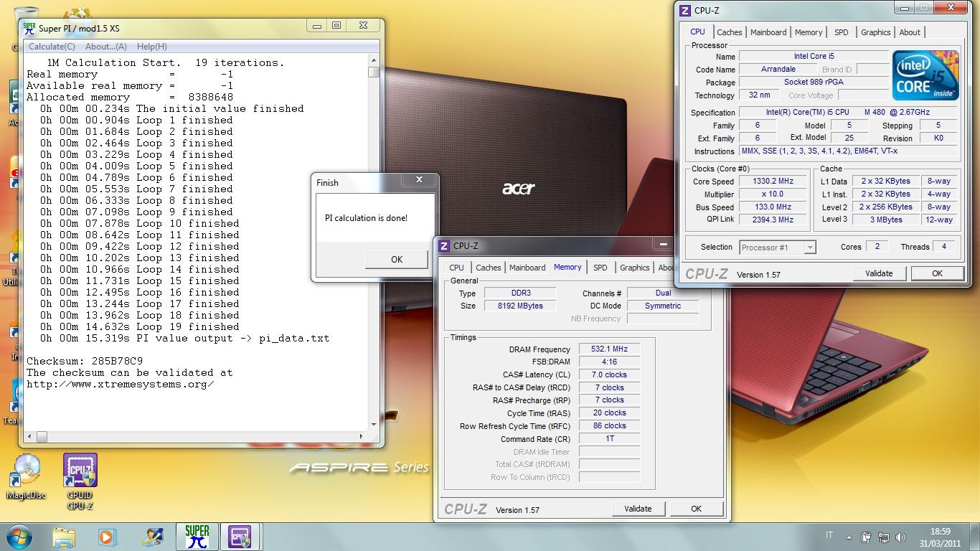Close the Finish dialog with X
This screenshot has height=551, width=980.
point(419,179)
